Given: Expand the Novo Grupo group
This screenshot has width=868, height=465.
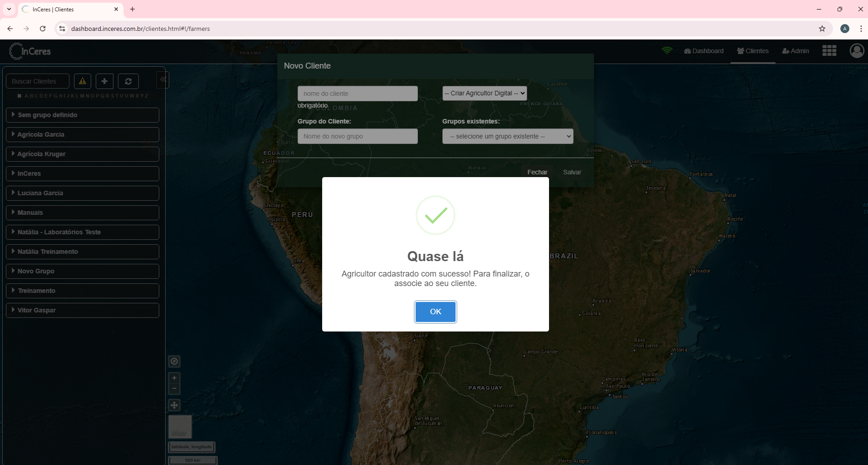Looking at the screenshot, I should [83, 271].
